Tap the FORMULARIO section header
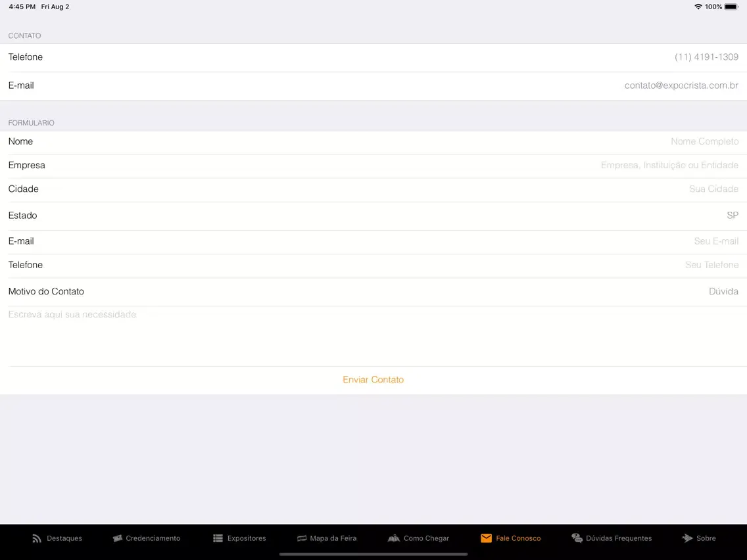The height and width of the screenshot is (560, 747). [31, 123]
